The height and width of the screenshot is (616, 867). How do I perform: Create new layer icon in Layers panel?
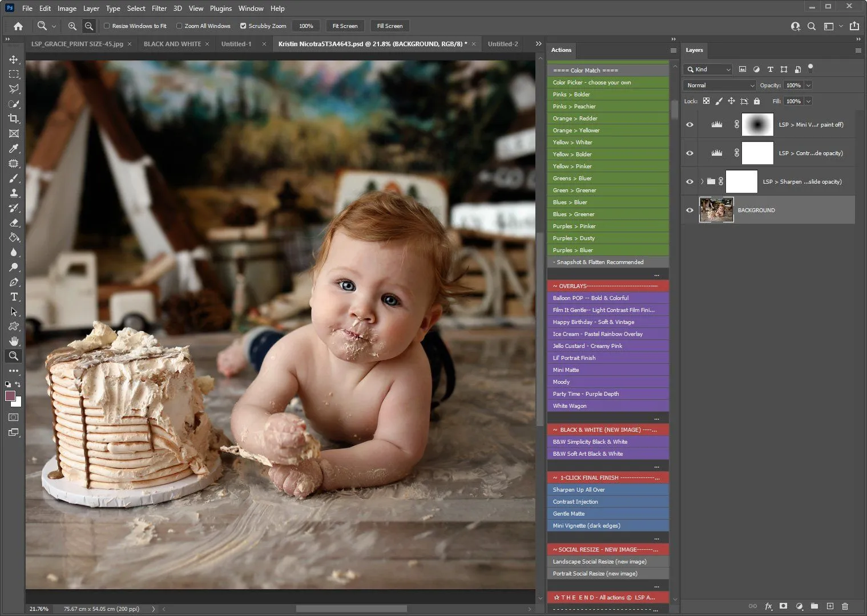click(830, 606)
